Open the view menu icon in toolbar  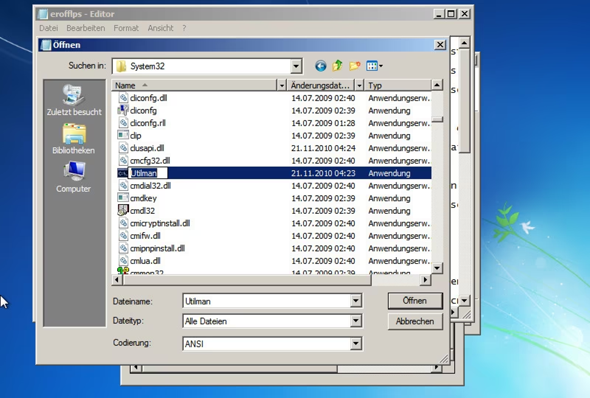pos(374,66)
